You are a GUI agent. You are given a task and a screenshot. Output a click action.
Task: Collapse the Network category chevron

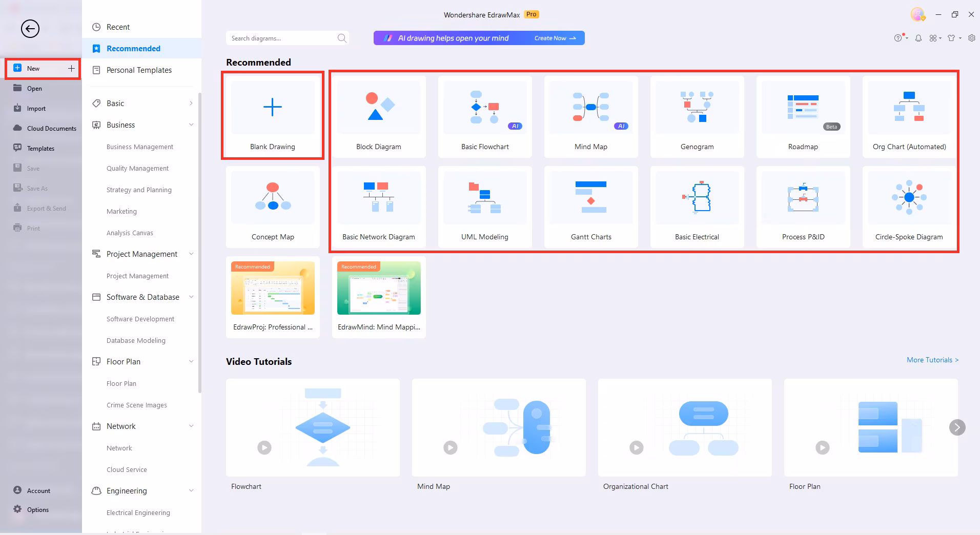point(191,426)
